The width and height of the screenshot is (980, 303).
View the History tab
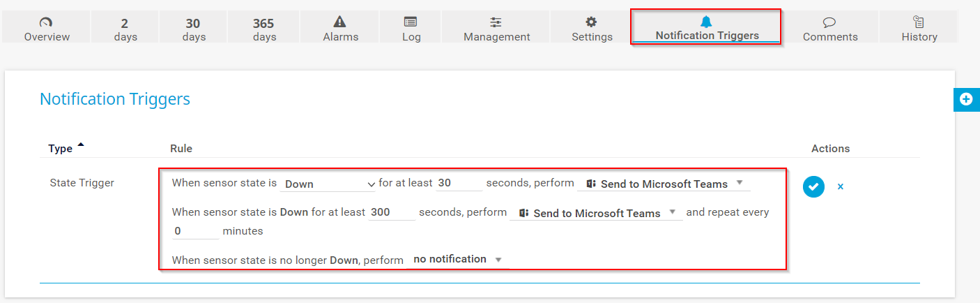point(919,29)
